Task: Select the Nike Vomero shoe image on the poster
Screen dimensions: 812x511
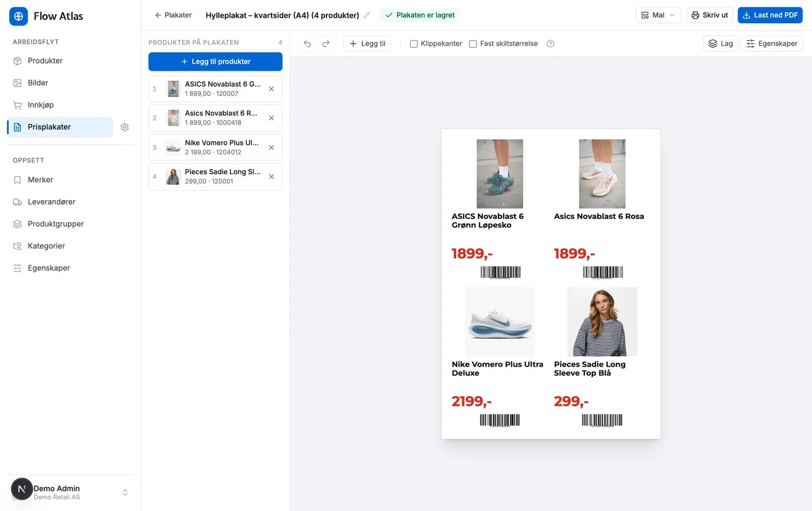Action: (x=500, y=322)
